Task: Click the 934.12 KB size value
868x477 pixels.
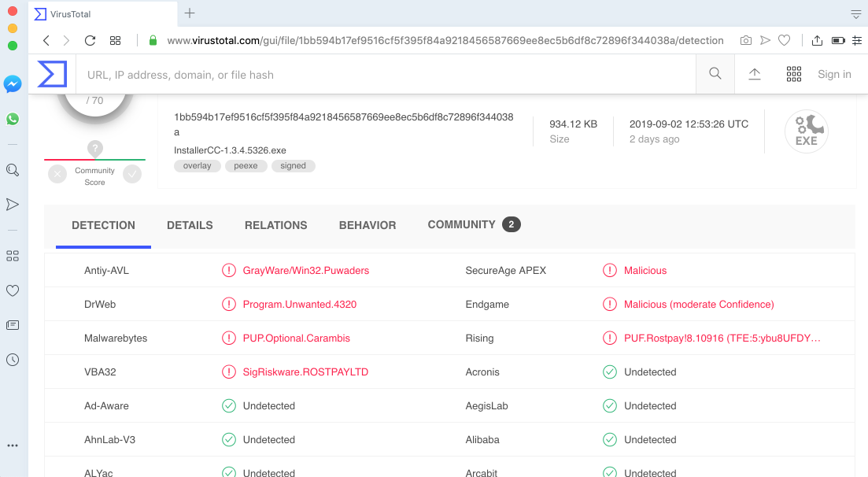Action: [574, 124]
